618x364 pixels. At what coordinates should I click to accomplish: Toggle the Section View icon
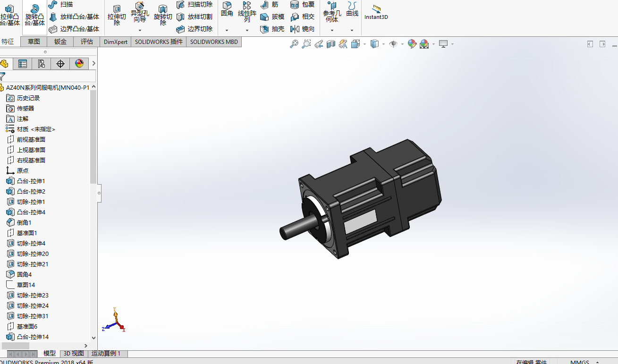pyautogui.click(x=331, y=44)
